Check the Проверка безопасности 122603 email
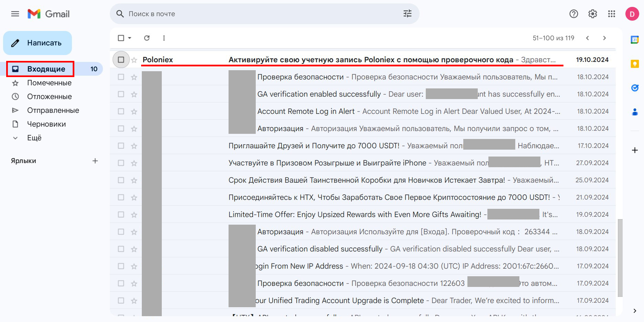This screenshot has height=322, width=644. 121,283
